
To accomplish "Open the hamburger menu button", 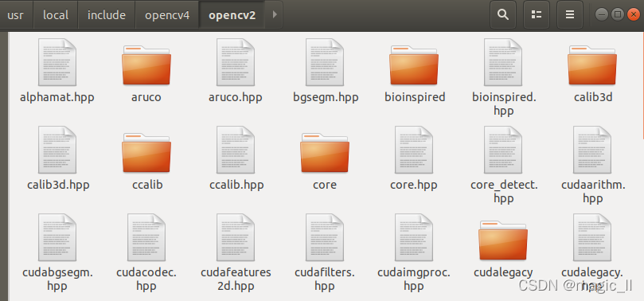I will 570,15.
